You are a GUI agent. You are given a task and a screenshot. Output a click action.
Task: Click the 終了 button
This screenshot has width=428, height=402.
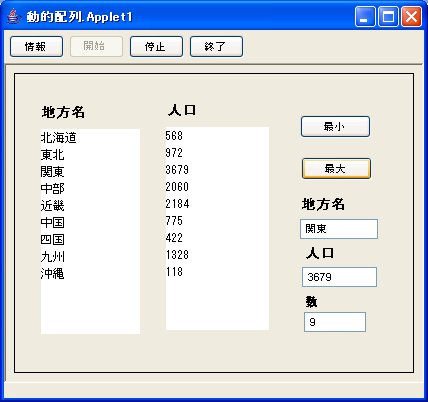pos(216,47)
